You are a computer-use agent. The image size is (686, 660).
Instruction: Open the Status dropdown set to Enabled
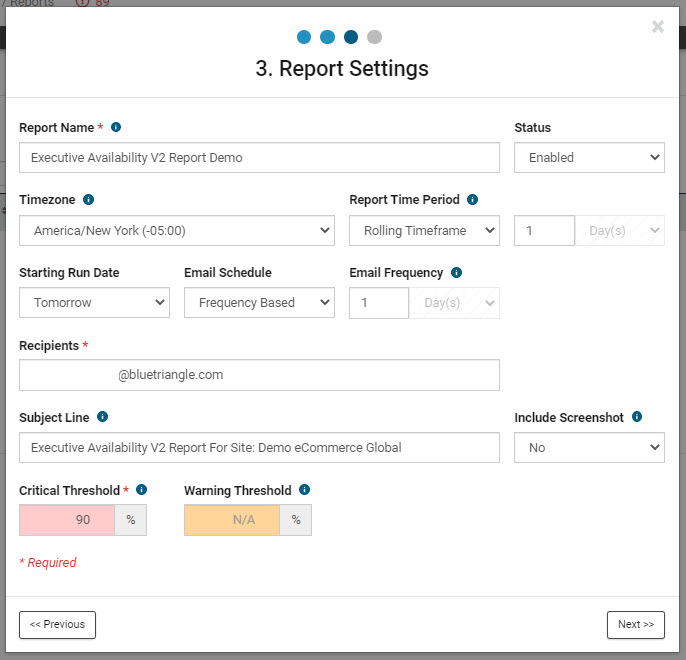point(589,158)
